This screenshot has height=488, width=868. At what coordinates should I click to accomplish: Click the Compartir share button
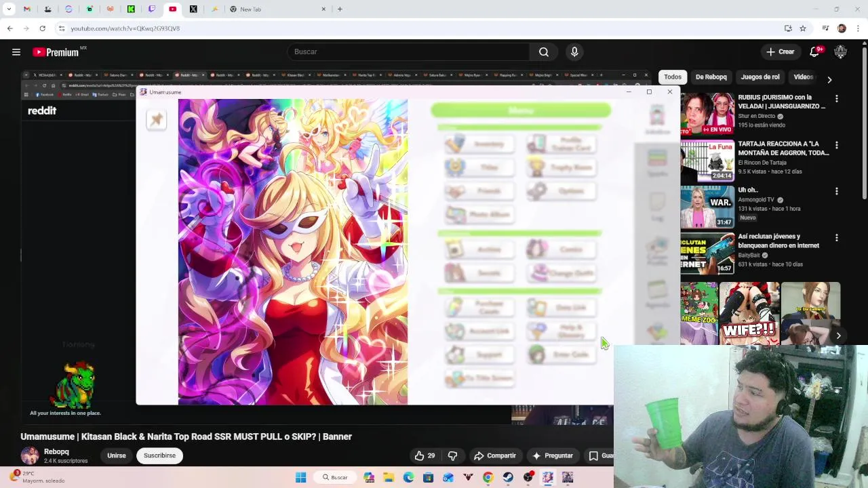pos(495,455)
